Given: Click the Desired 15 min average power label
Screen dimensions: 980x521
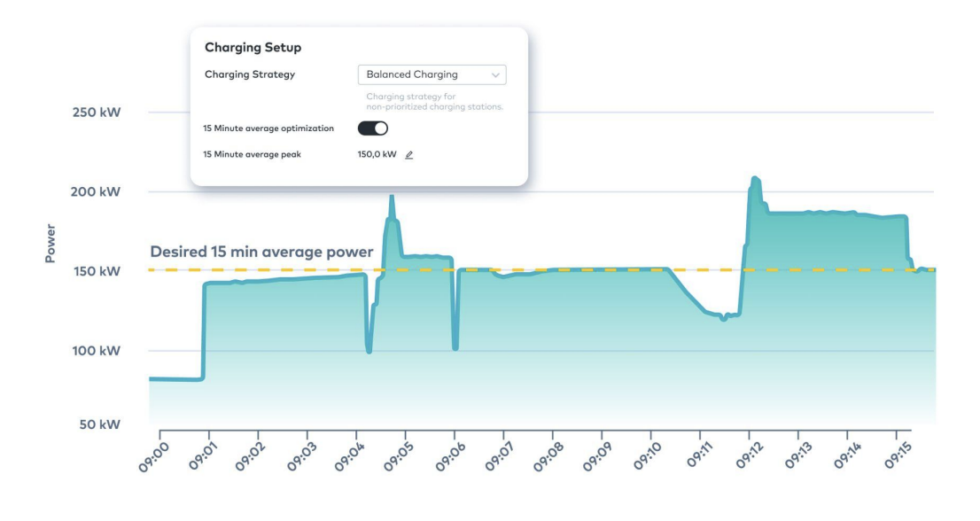Looking at the screenshot, I should tap(261, 253).
